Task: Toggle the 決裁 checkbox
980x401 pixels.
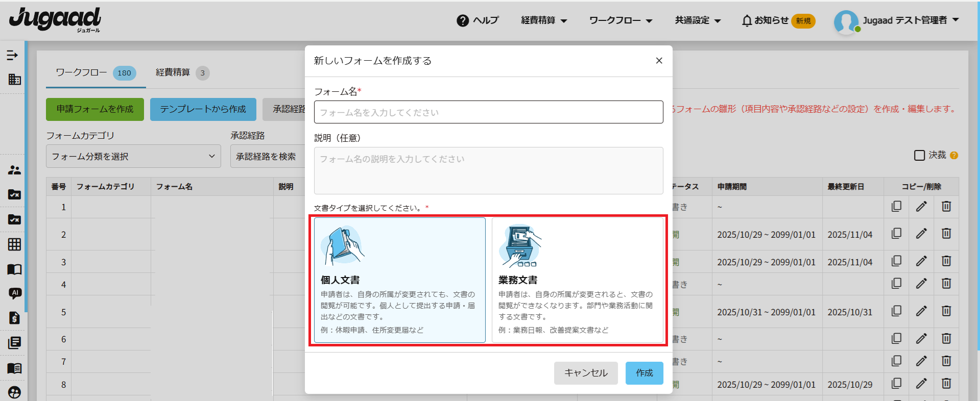Action: 919,155
